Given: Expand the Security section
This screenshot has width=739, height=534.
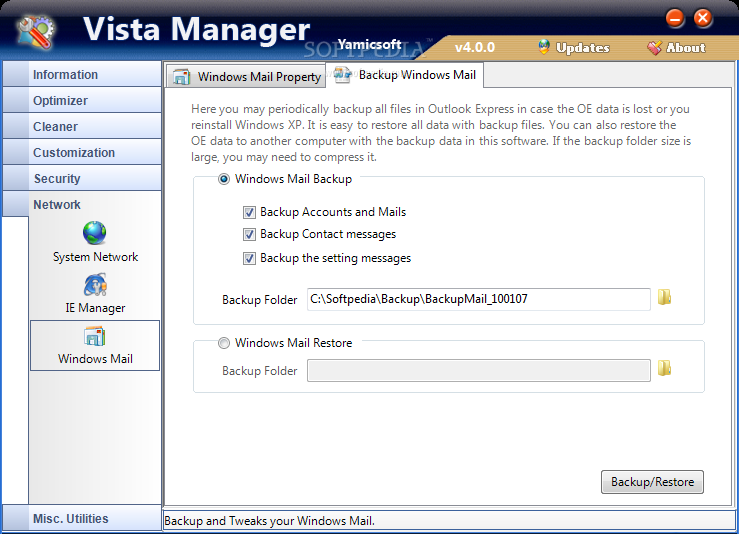Looking at the screenshot, I should click(x=82, y=178).
